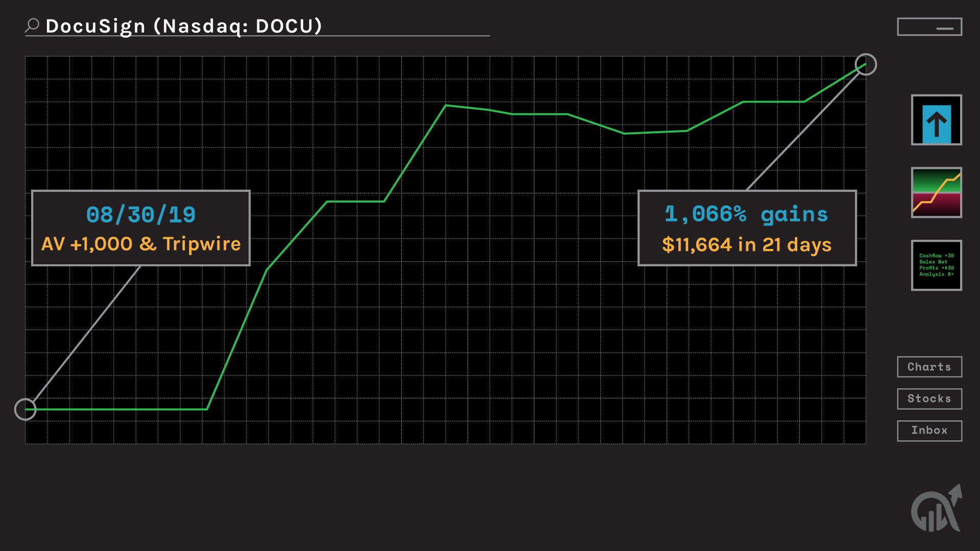Open the green-red line chart icon

936,192
